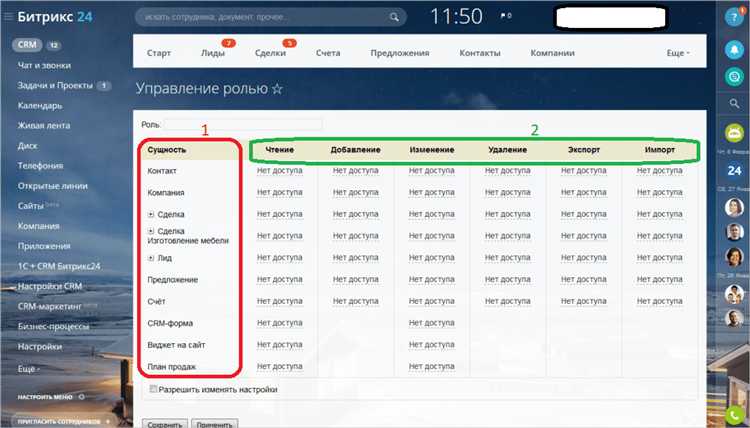Open Добавление access dropdown for Компания
The width and height of the screenshot is (750, 428).
click(x=355, y=192)
